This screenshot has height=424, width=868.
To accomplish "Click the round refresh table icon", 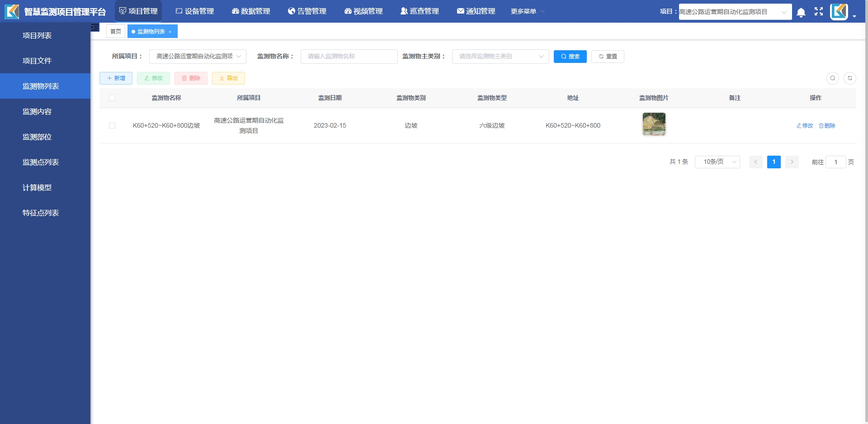I will pos(849,78).
